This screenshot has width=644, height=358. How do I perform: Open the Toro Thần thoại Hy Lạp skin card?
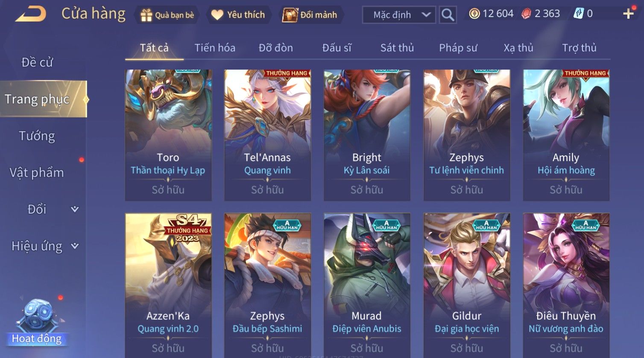pos(168,135)
